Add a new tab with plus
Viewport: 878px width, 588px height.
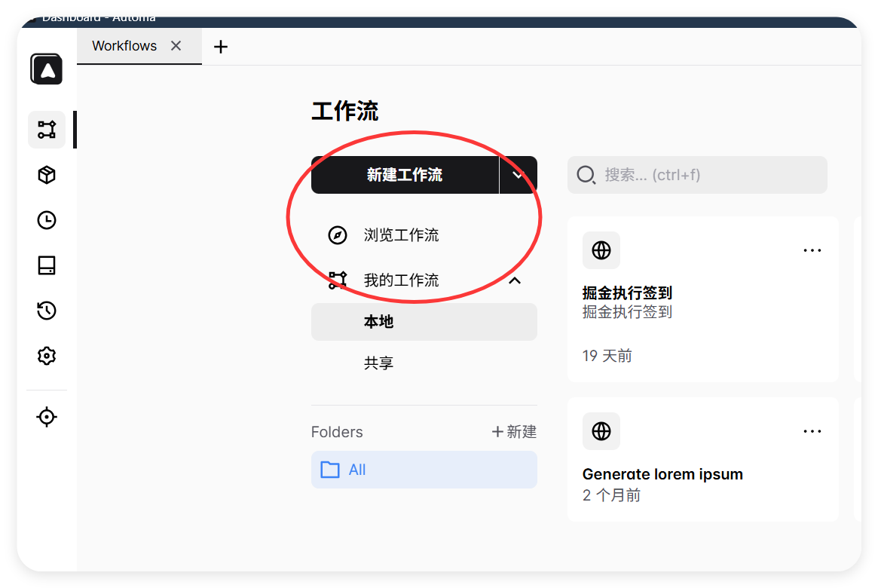click(221, 47)
